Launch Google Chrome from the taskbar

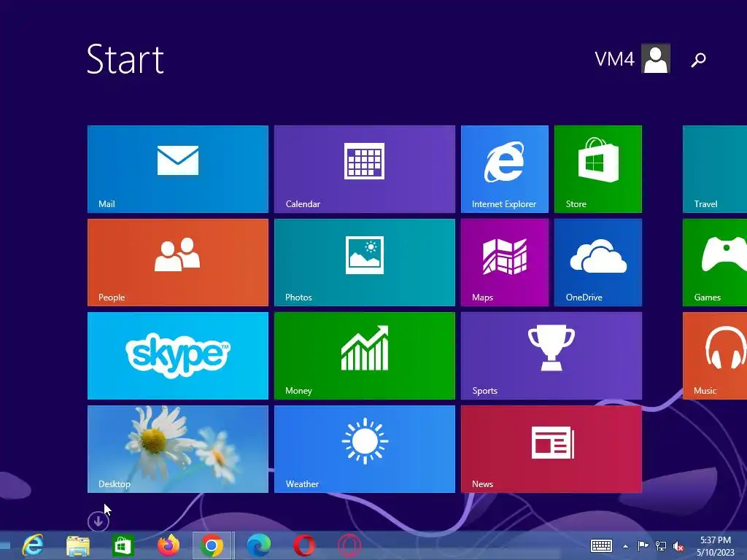[x=212, y=545]
